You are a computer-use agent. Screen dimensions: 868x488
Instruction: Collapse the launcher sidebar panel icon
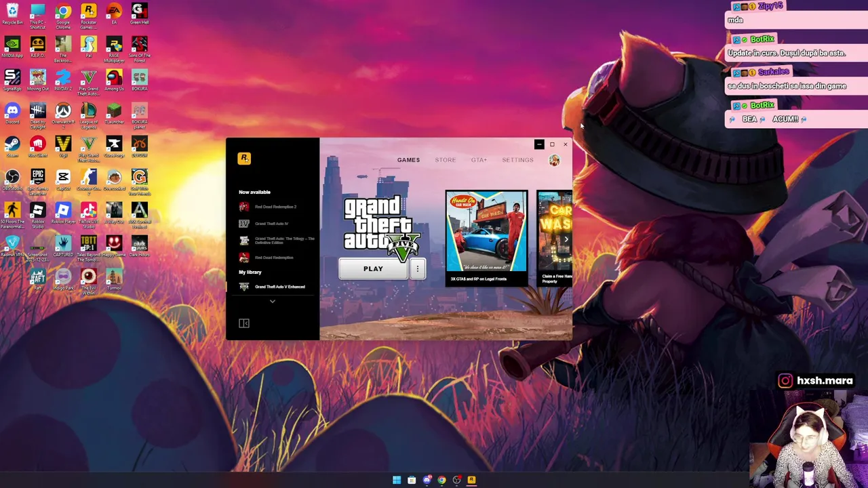point(244,323)
